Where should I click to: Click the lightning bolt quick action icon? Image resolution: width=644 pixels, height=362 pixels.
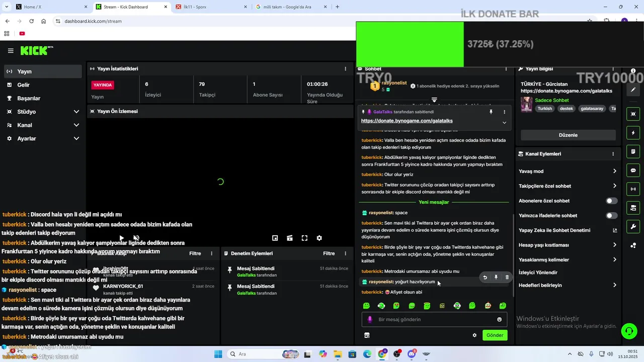pos(633,133)
